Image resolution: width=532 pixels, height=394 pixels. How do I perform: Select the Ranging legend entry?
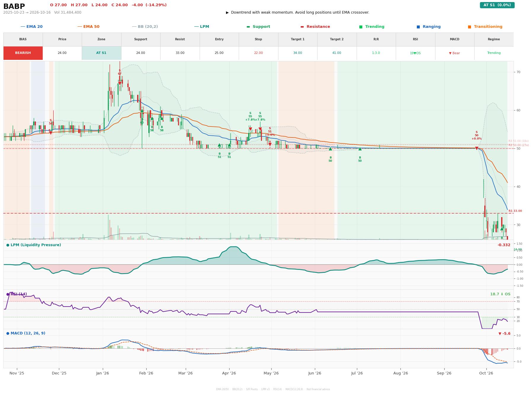click(x=429, y=27)
